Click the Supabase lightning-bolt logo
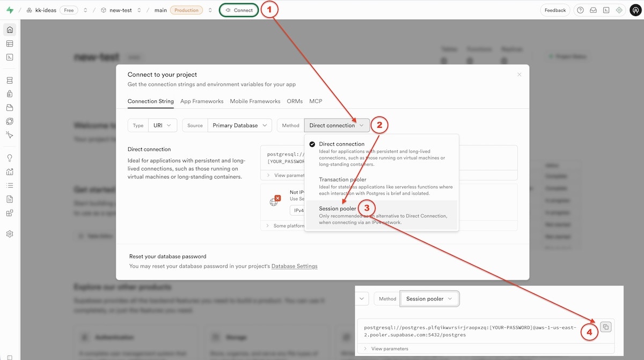 [x=10, y=10]
